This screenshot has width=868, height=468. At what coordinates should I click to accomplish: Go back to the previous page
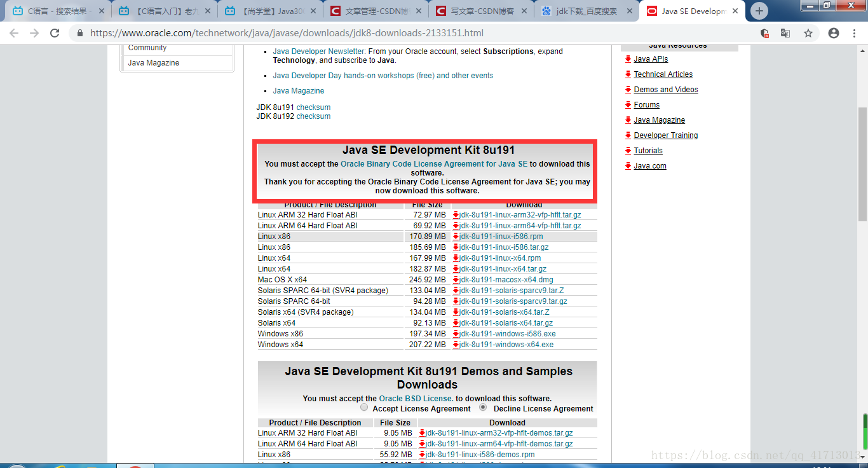click(14, 33)
